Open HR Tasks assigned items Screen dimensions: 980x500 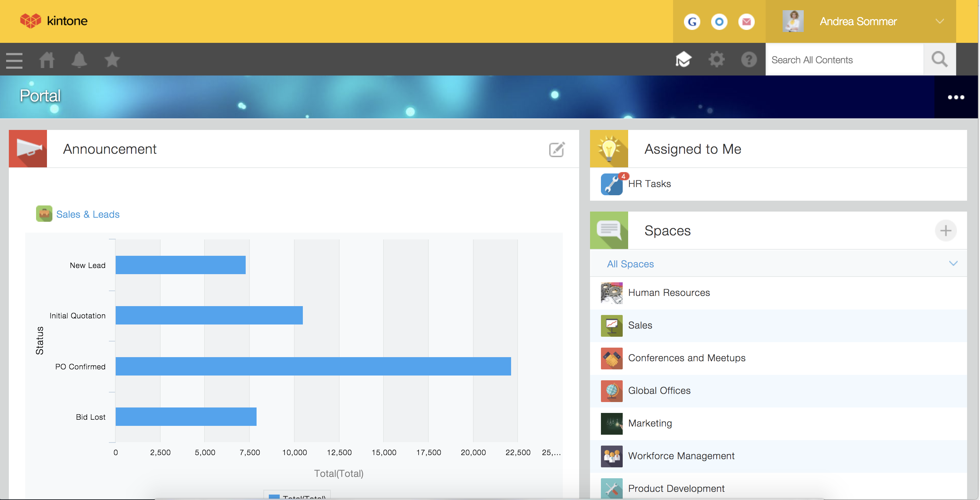[649, 184]
